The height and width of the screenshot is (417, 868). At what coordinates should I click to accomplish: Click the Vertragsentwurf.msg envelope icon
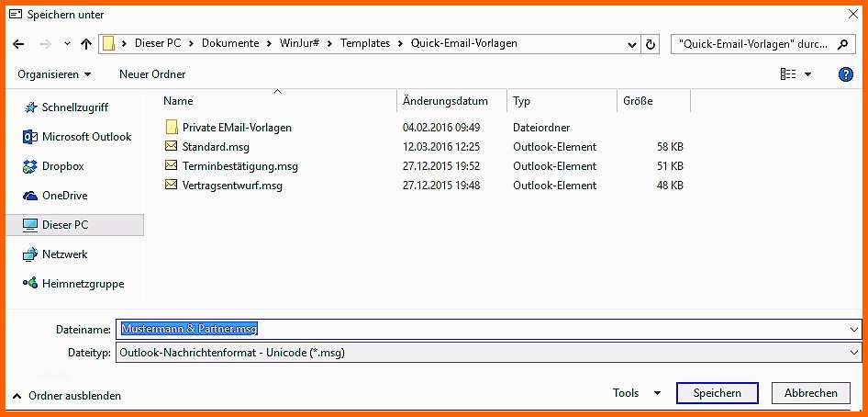(172, 185)
